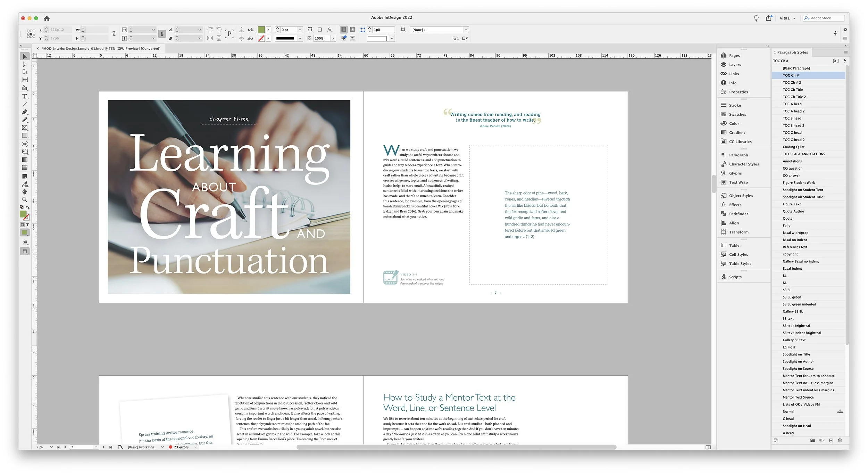Select the Pen tool
Image resolution: width=868 pixels, height=474 pixels.
point(25,112)
